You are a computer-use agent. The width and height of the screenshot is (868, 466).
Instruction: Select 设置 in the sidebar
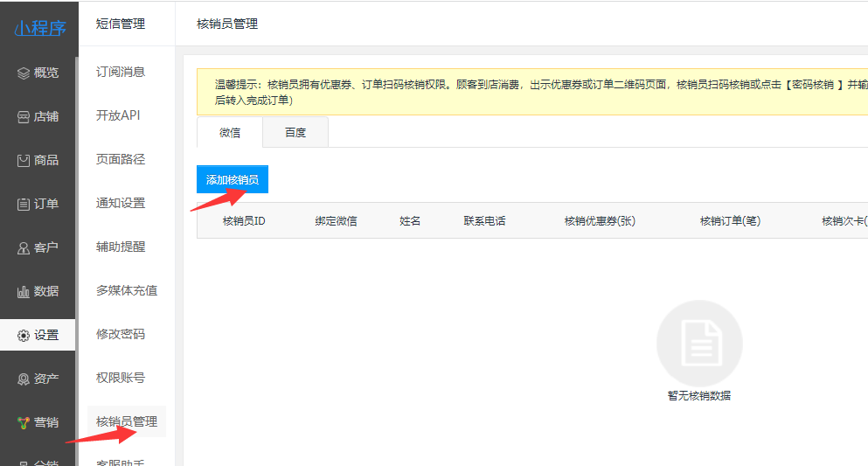(38, 335)
